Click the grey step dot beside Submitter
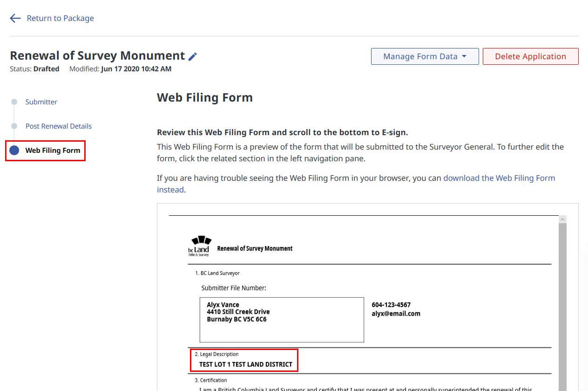 click(x=14, y=102)
